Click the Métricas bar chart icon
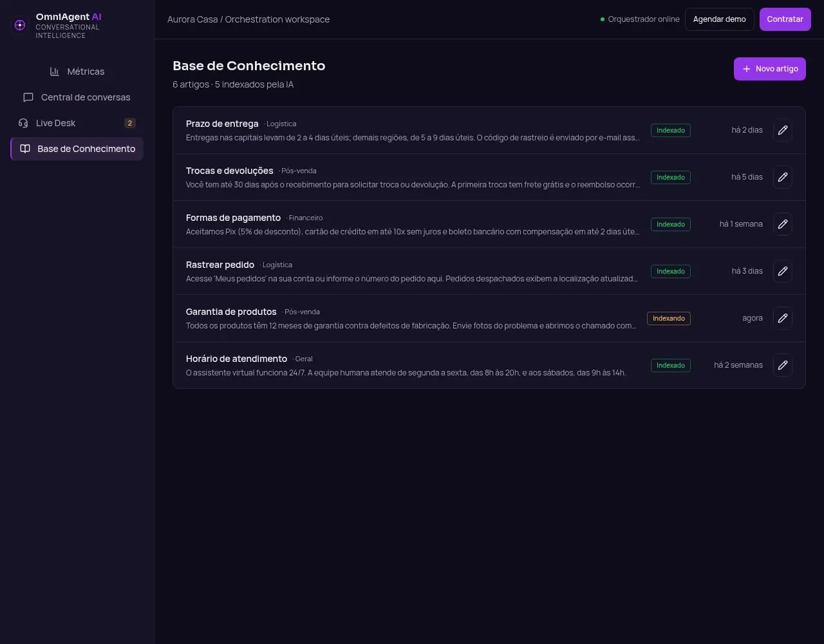Screen dimensions: 824x644 tap(55, 71)
